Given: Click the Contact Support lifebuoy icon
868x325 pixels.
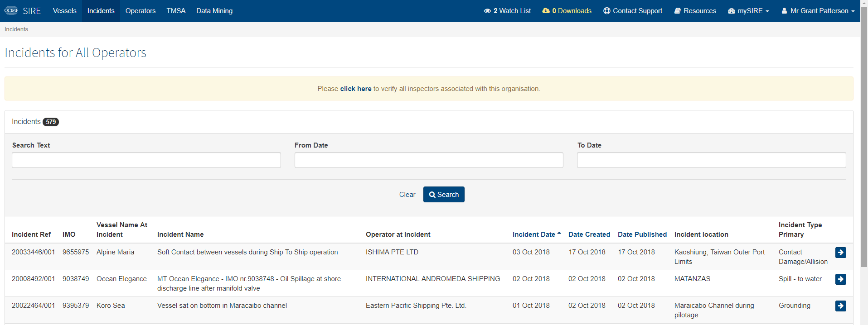Looking at the screenshot, I should (x=607, y=11).
